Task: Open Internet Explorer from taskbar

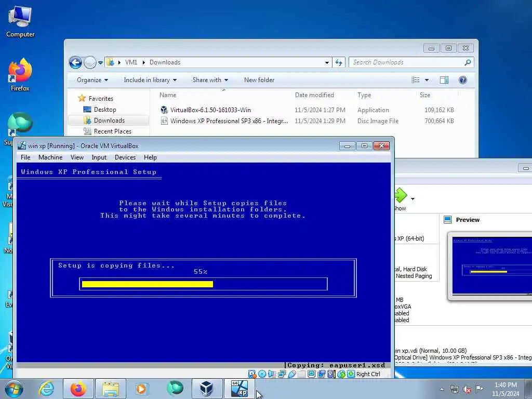Action: point(46,389)
